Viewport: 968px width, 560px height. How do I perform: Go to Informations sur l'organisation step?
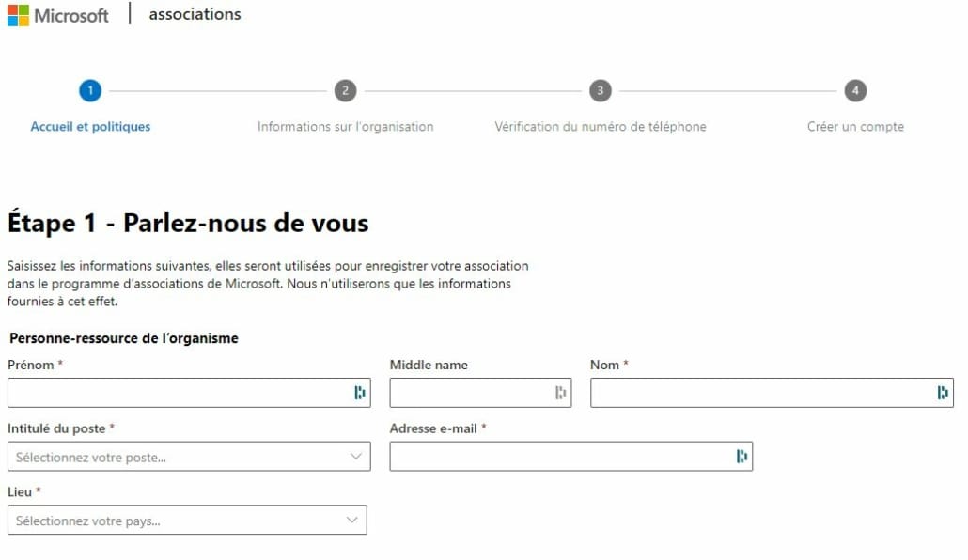coord(345,127)
